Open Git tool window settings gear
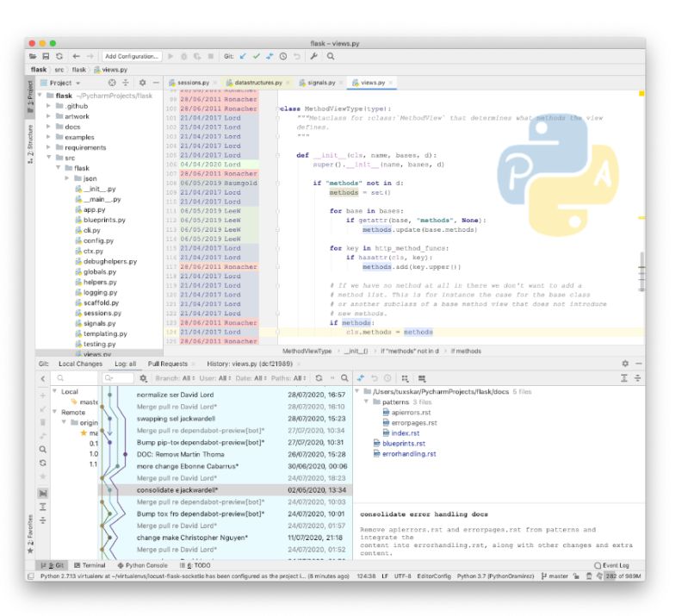This screenshot has width=688, height=616. (x=625, y=364)
